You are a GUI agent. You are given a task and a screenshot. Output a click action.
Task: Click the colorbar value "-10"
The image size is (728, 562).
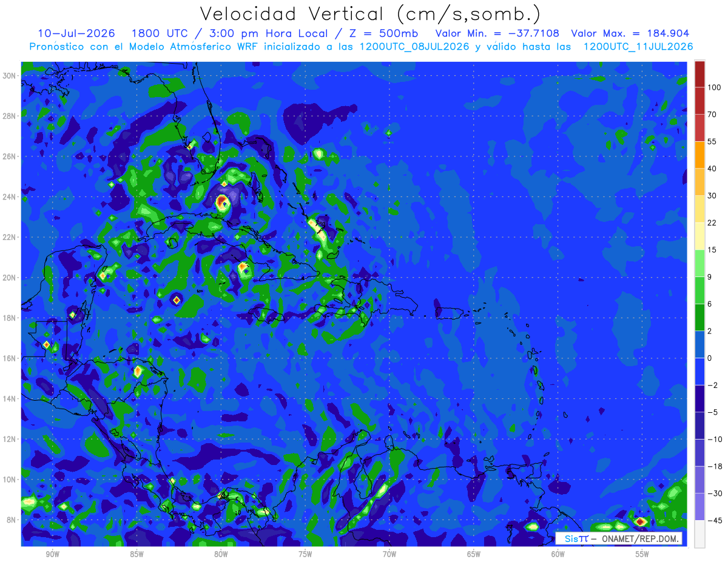tap(714, 439)
